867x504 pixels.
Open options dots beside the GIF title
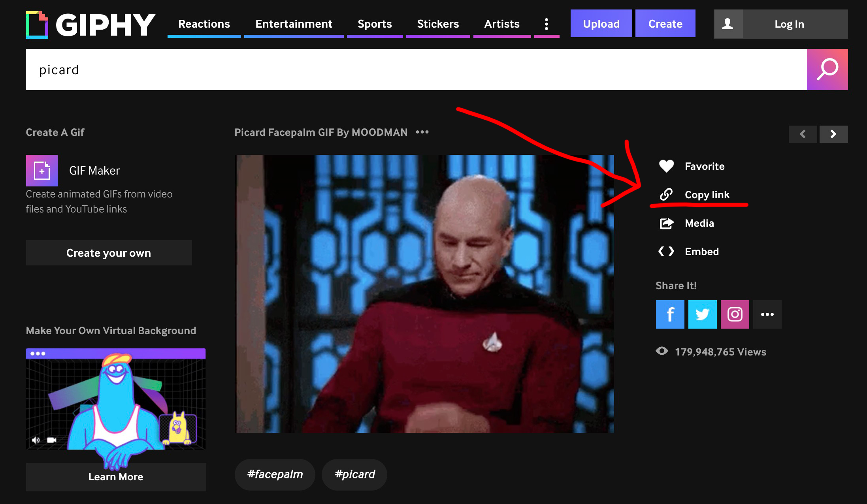click(x=422, y=132)
